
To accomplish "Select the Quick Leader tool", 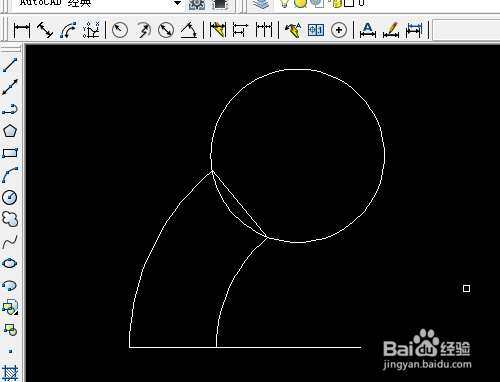I will pyautogui.click(x=293, y=30).
